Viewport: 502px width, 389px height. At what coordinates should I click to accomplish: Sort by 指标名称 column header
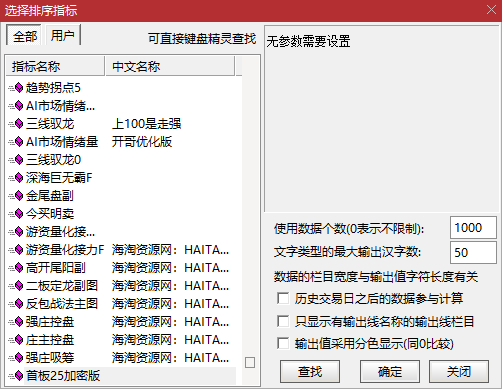[55, 66]
